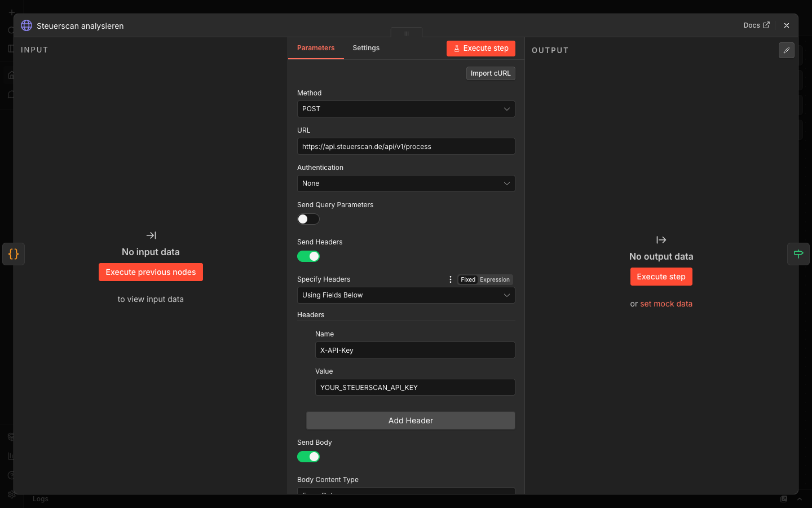Disable the Send Headers toggle
812x508 pixels.
[308, 256]
